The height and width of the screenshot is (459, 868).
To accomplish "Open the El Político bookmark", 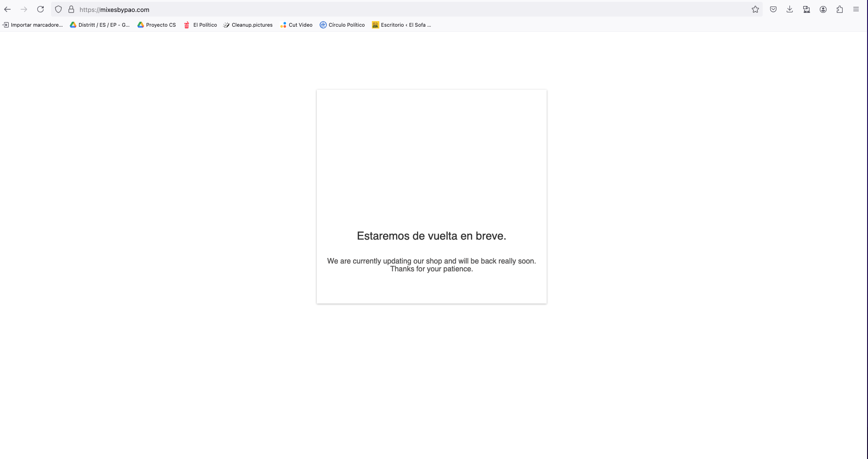I will click(200, 25).
